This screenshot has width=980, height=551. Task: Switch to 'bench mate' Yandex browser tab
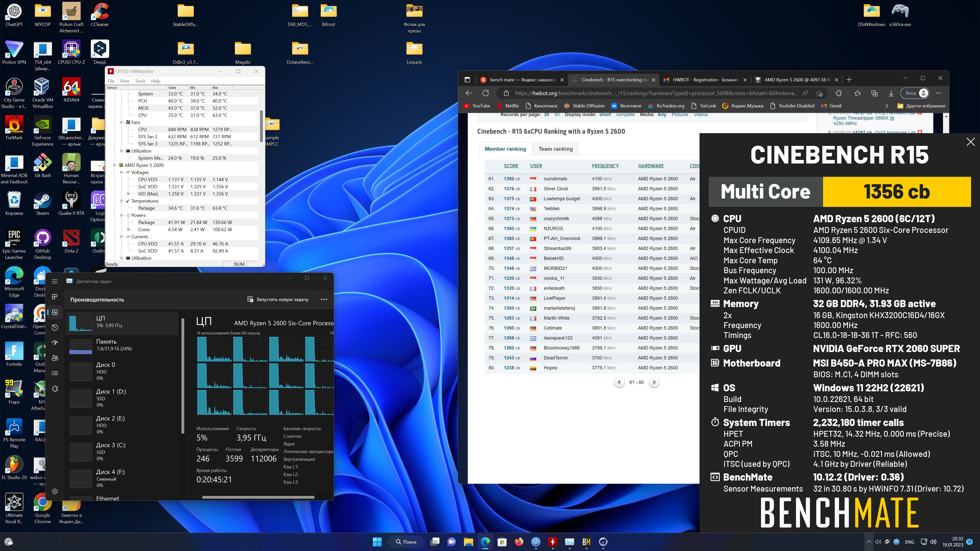pyautogui.click(x=522, y=80)
